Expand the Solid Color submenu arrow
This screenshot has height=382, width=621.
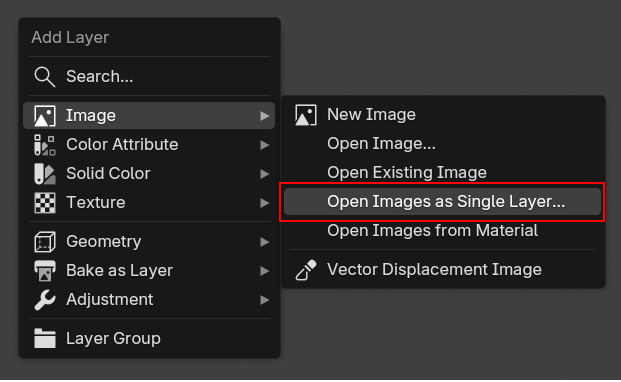pos(264,174)
